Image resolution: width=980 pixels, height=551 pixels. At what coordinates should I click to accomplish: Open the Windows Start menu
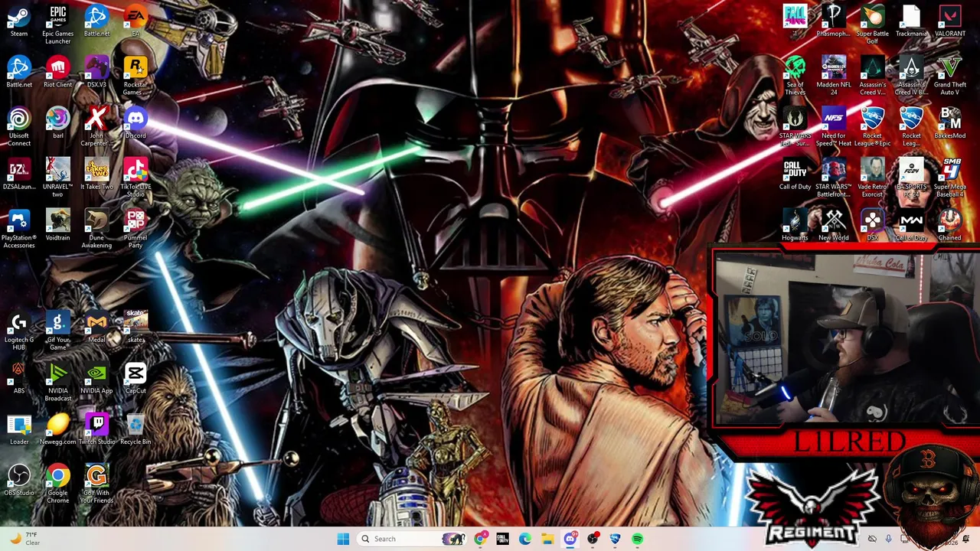[343, 539]
